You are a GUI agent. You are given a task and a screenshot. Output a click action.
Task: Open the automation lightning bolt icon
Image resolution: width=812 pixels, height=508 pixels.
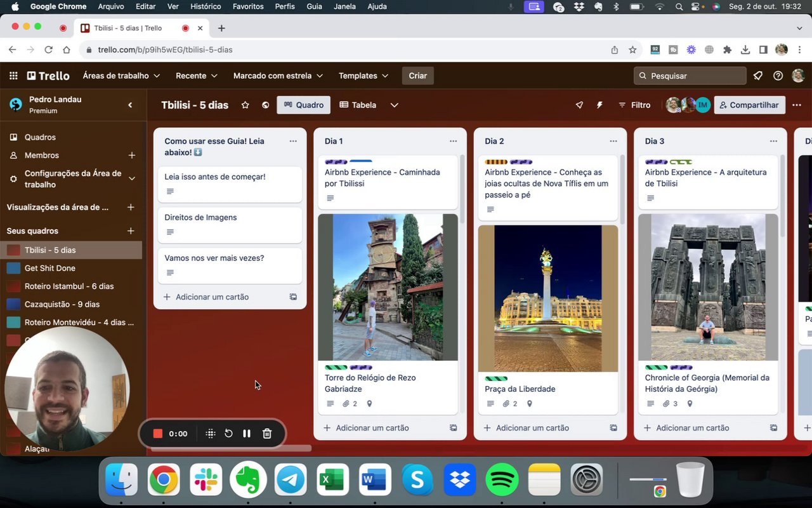pos(599,105)
